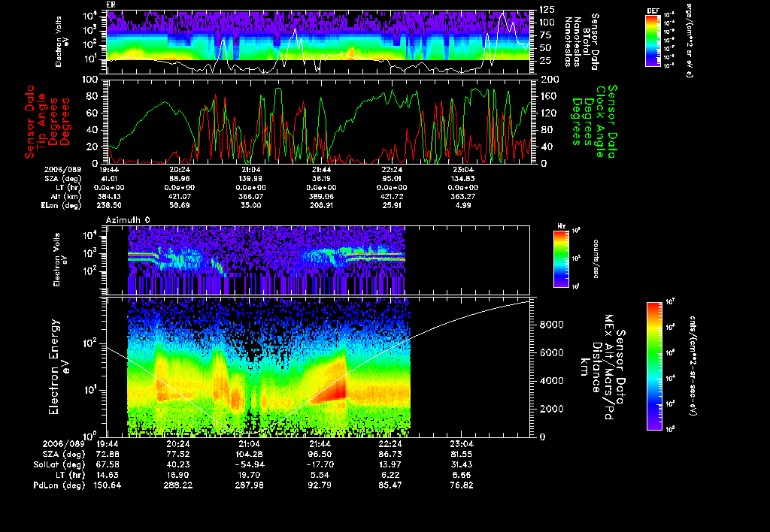Viewport: 770px width, 532px height.
Task: Click the red "Tip Angle" axis label
Action: point(42,121)
